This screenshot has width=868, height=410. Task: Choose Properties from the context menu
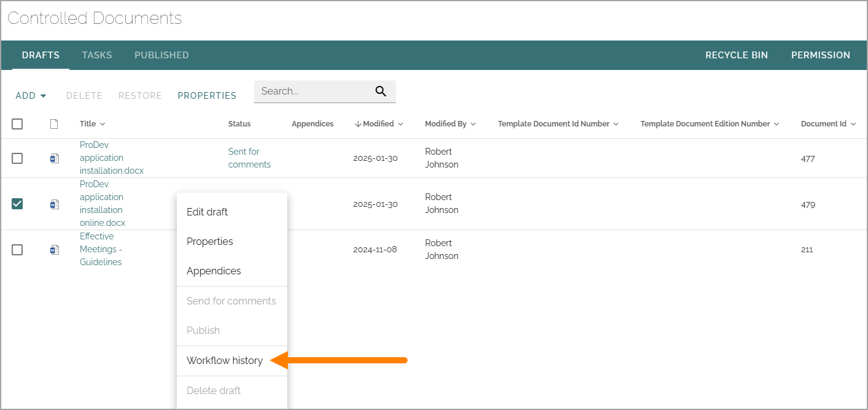(232, 241)
